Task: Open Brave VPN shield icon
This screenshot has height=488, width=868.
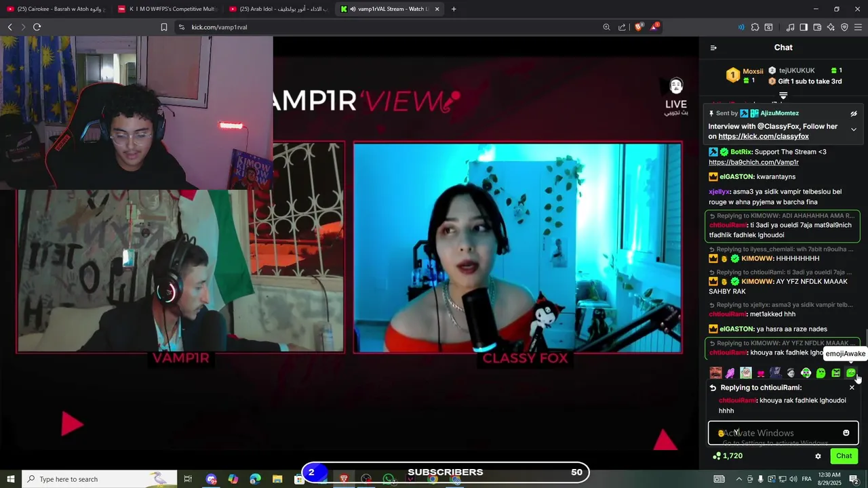Action: tap(844, 27)
